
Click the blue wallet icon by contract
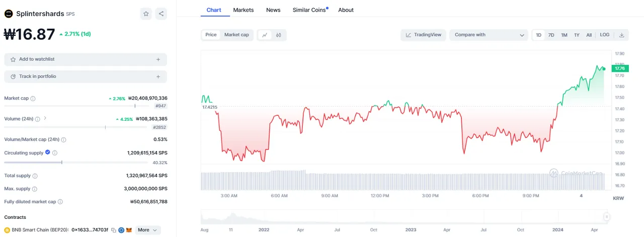[x=121, y=230]
